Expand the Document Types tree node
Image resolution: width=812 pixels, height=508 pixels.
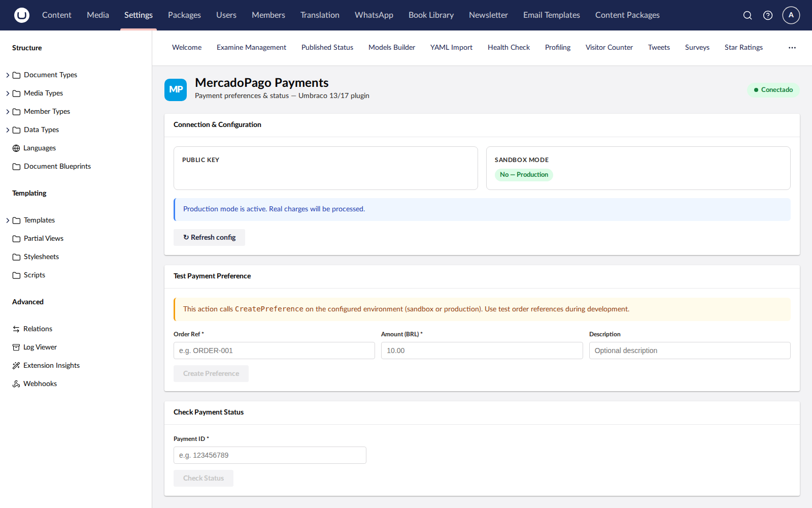pyautogui.click(x=8, y=75)
